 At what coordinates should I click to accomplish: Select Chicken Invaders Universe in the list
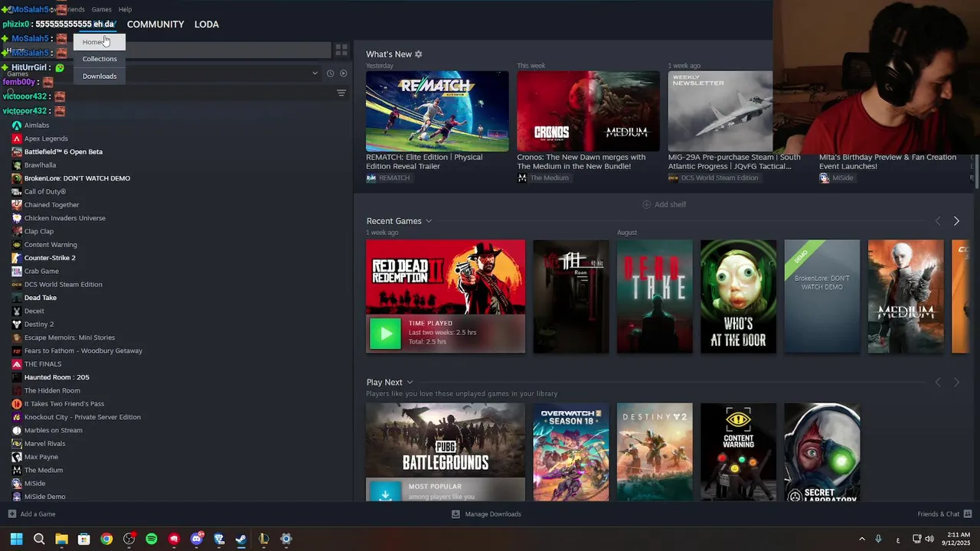pos(65,218)
